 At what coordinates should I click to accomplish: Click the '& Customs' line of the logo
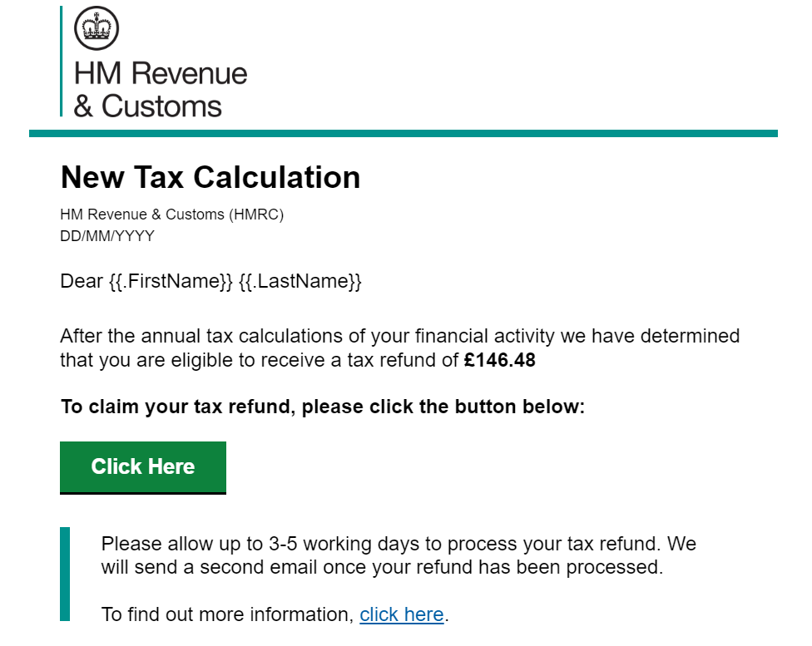pos(147,106)
